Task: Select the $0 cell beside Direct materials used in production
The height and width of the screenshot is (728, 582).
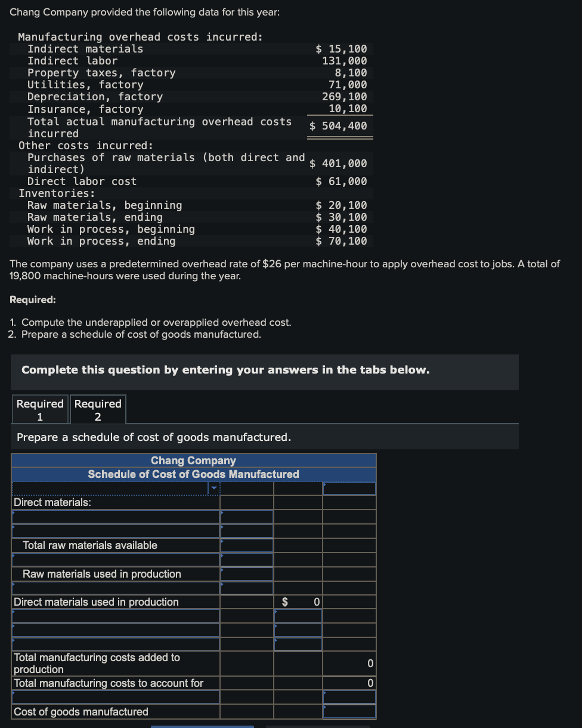Action: coord(298,602)
